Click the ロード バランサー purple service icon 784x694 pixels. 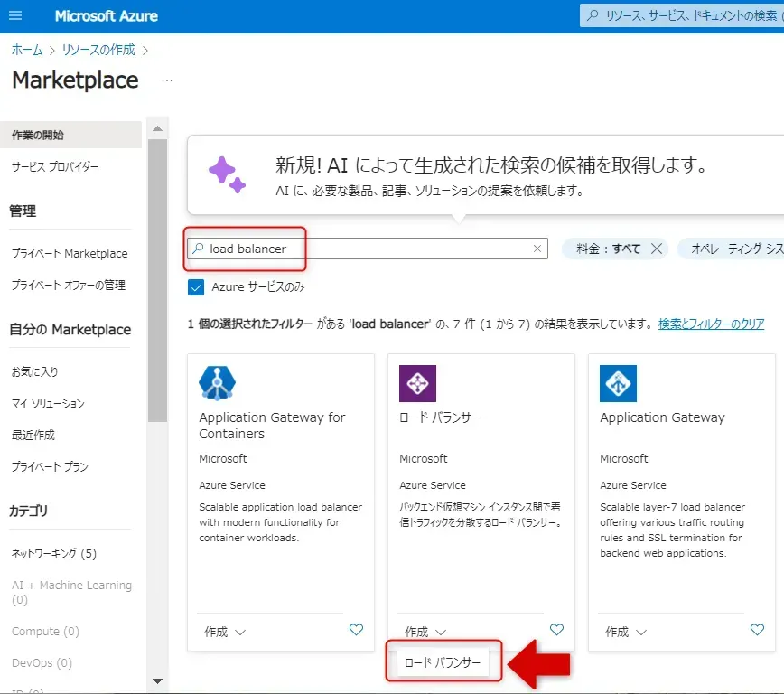(x=417, y=383)
